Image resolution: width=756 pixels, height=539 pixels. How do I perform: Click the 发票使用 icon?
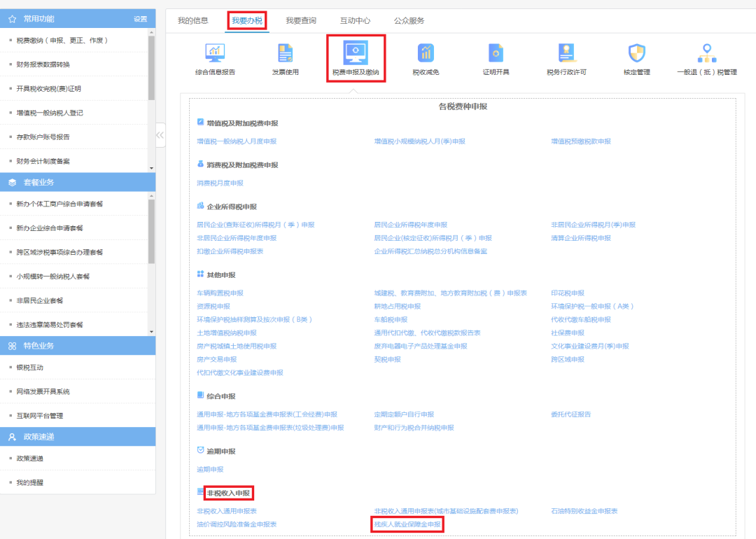(285, 54)
